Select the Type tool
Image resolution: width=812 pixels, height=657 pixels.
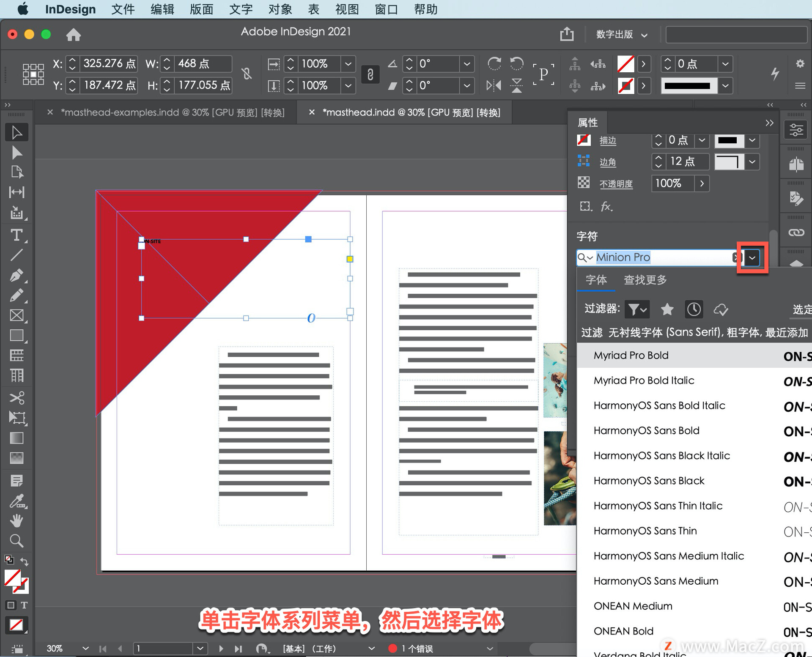(x=17, y=235)
